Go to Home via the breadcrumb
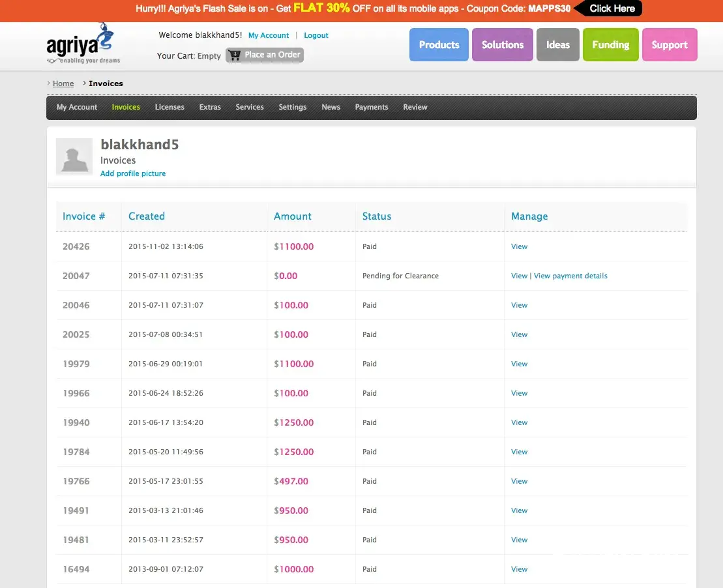This screenshot has width=723, height=588. 63,83
